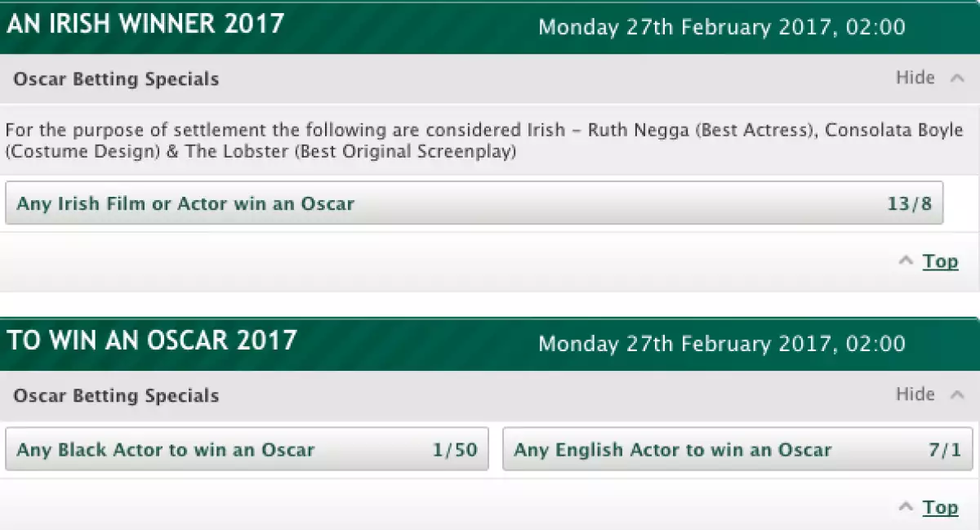Click the date in the To Win An Oscar header
The image size is (980, 530).
pyautogui.click(x=722, y=343)
